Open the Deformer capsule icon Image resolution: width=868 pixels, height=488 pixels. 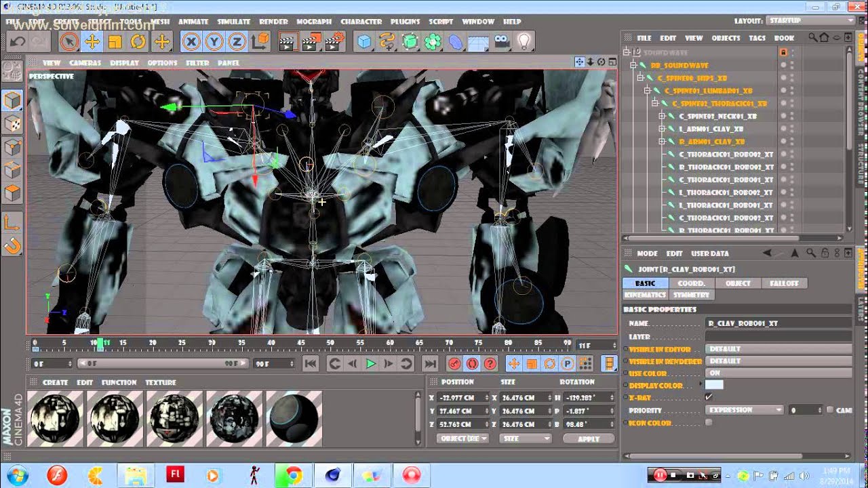click(456, 42)
